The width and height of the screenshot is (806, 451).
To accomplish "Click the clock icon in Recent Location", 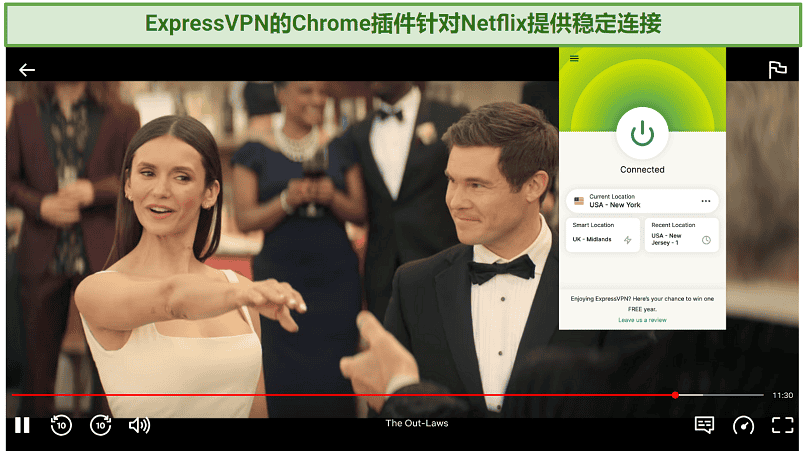I will [706, 240].
